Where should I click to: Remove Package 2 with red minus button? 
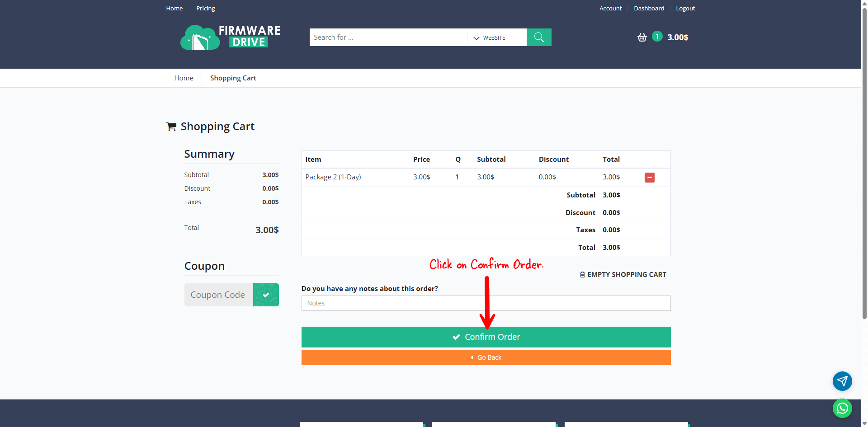click(649, 178)
